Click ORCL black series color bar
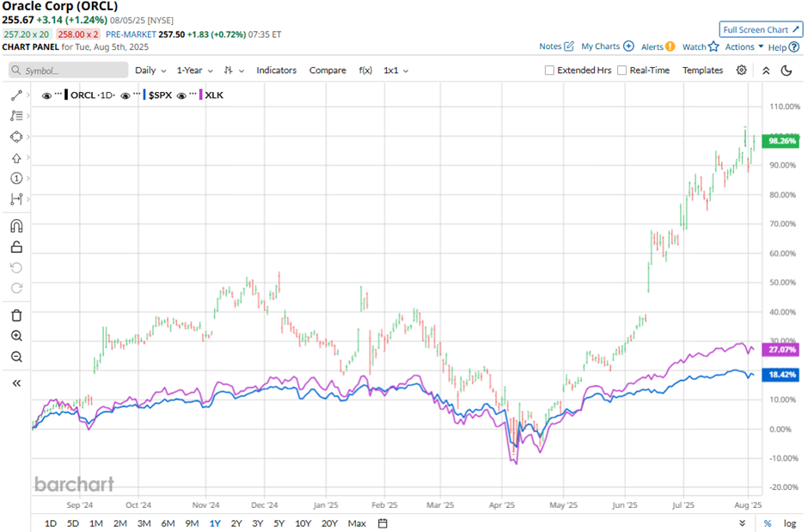This screenshot has width=808, height=532. 66,95
